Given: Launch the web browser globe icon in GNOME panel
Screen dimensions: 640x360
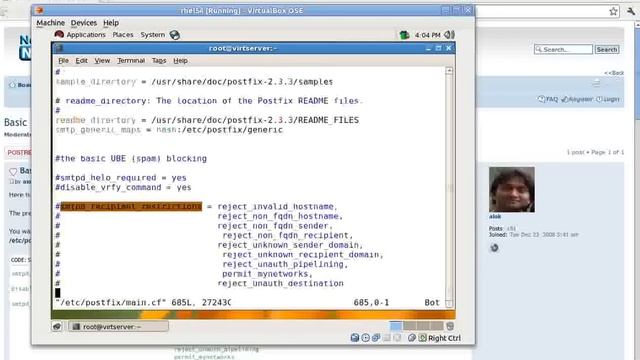Looking at the screenshot, I should [x=175, y=35].
